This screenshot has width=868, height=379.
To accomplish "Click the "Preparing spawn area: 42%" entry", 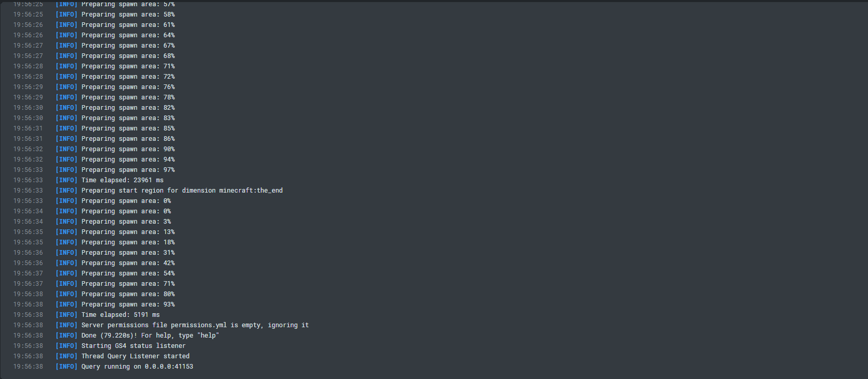I will (x=128, y=263).
